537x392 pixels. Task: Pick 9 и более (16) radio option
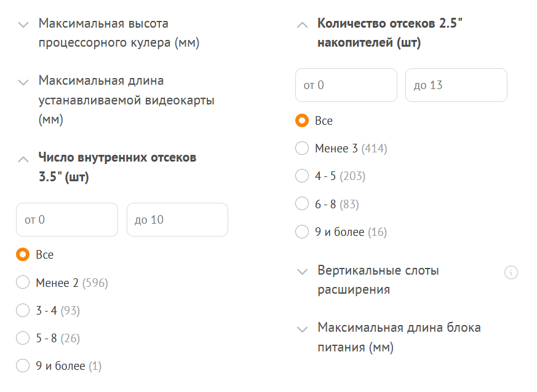point(302,232)
